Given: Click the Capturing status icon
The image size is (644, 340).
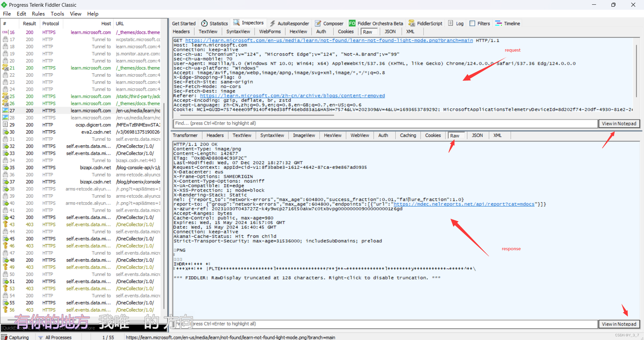Looking at the screenshot, I should 4,337.
